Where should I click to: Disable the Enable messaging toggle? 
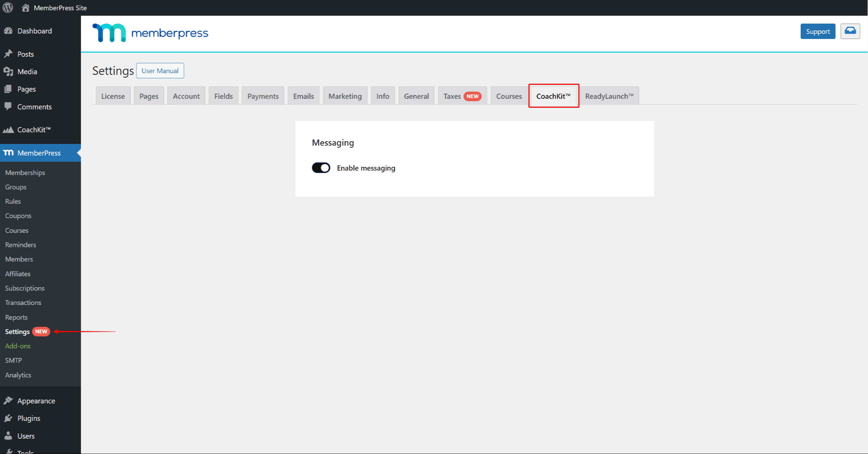(x=321, y=168)
